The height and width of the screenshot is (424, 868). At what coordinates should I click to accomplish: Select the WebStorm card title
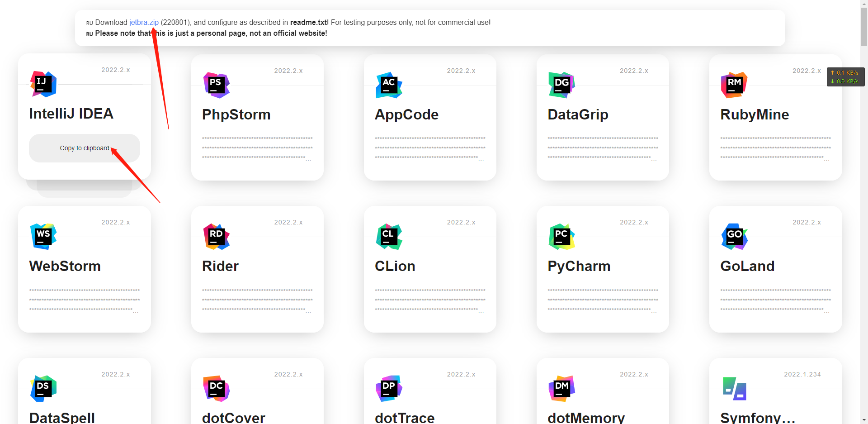[65, 266]
